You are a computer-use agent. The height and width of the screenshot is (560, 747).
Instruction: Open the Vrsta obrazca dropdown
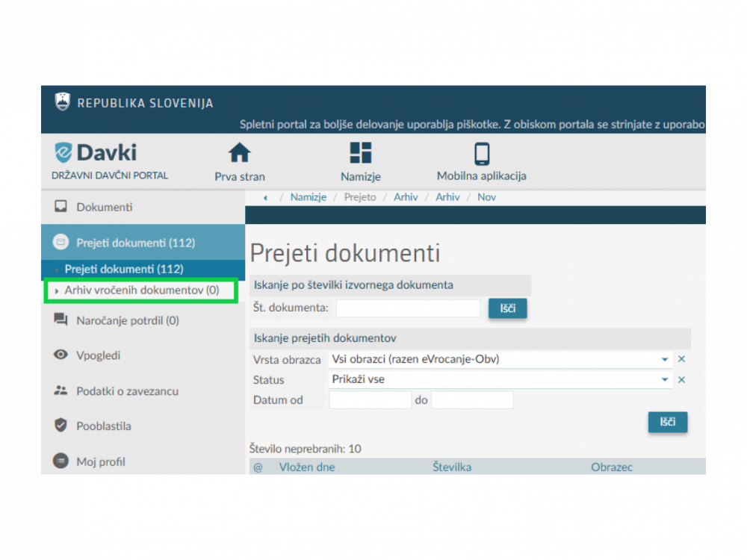[x=500, y=360]
